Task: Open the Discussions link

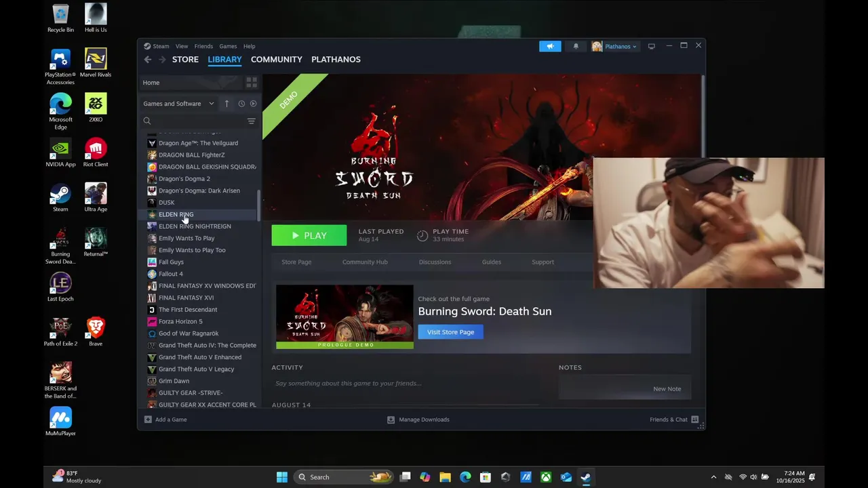Action: 435,262
